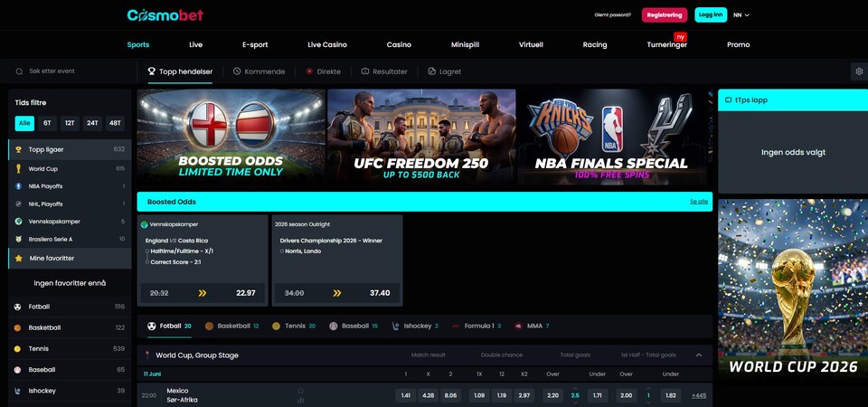Open the Live menu item
This screenshot has height=407, width=868.
click(x=195, y=45)
